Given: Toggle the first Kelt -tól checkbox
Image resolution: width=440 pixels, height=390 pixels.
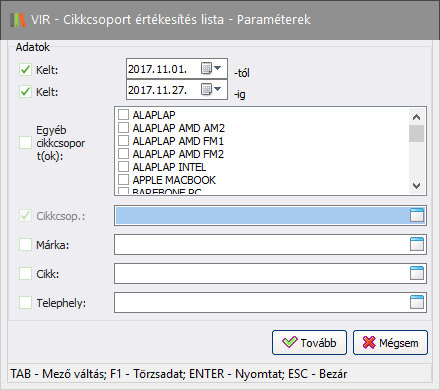Looking at the screenshot, I should point(25,70).
